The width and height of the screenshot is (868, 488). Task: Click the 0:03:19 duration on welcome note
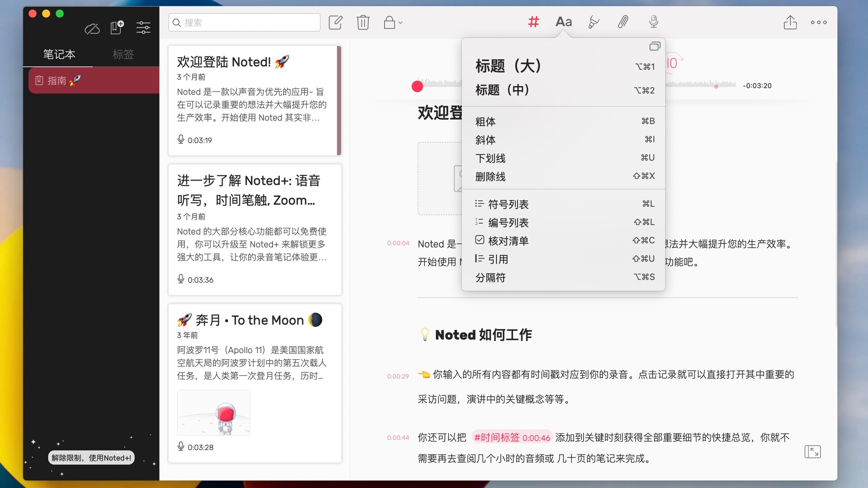(x=199, y=141)
